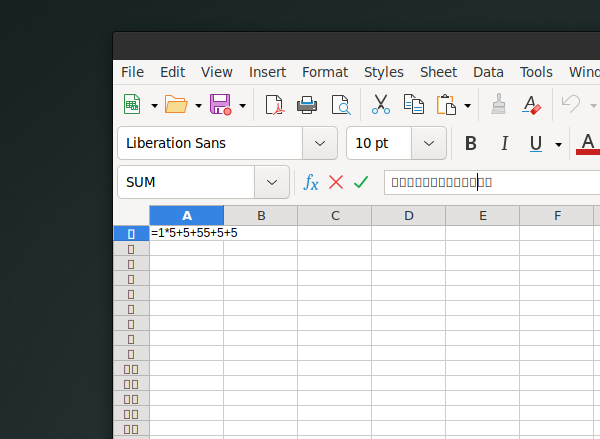Viewport: 600px width, 439px height.
Task: Click the Clone Formatting paintbrush icon
Action: (498, 104)
